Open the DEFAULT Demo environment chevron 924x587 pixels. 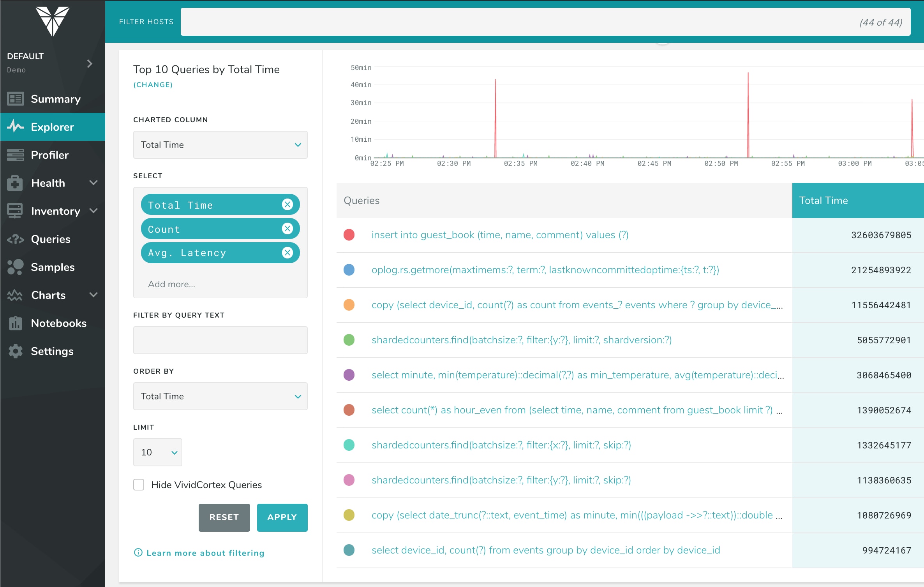[90, 63]
